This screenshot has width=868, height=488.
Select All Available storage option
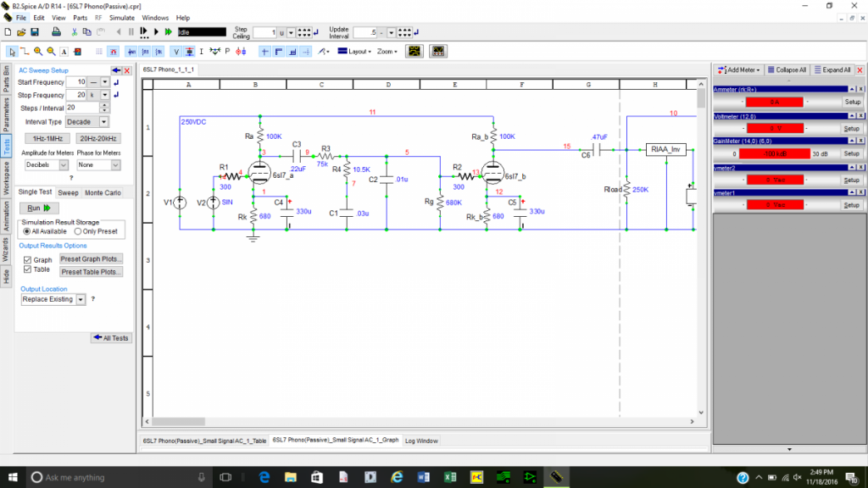pyautogui.click(x=26, y=231)
